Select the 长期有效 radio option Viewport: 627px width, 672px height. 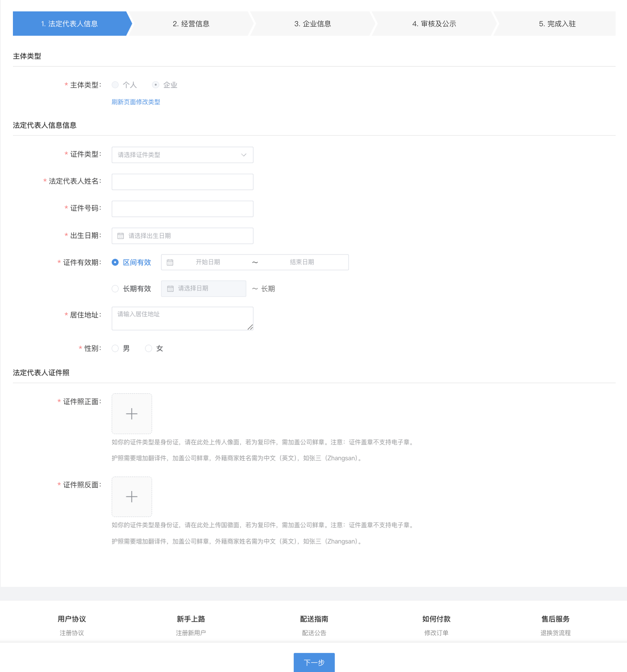click(115, 289)
